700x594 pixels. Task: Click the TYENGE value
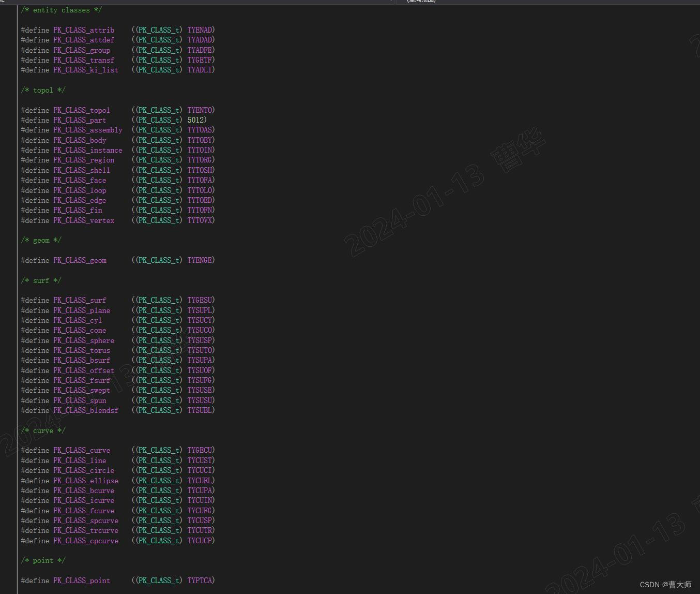pyautogui.click(x=200, y=260)
